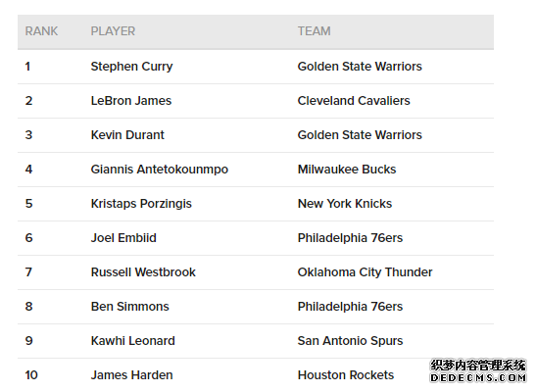The image size is (537, 392).
Task: Click the TEAM column header
Action: (314, 31)
